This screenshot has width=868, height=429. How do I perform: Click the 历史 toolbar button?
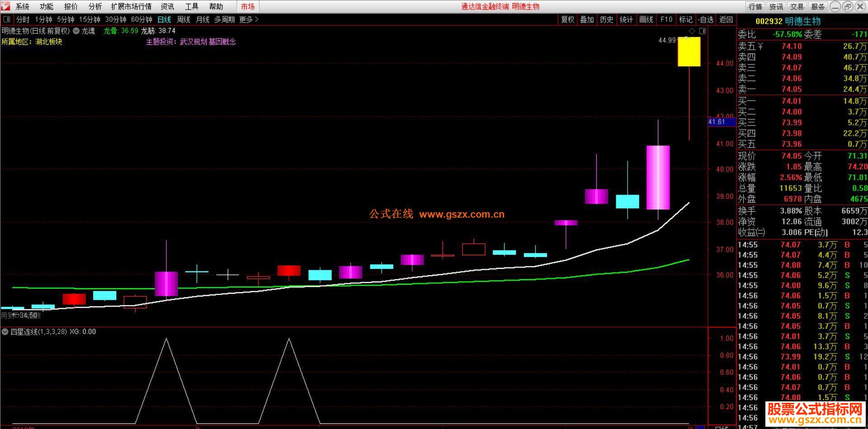click(607, 19)
